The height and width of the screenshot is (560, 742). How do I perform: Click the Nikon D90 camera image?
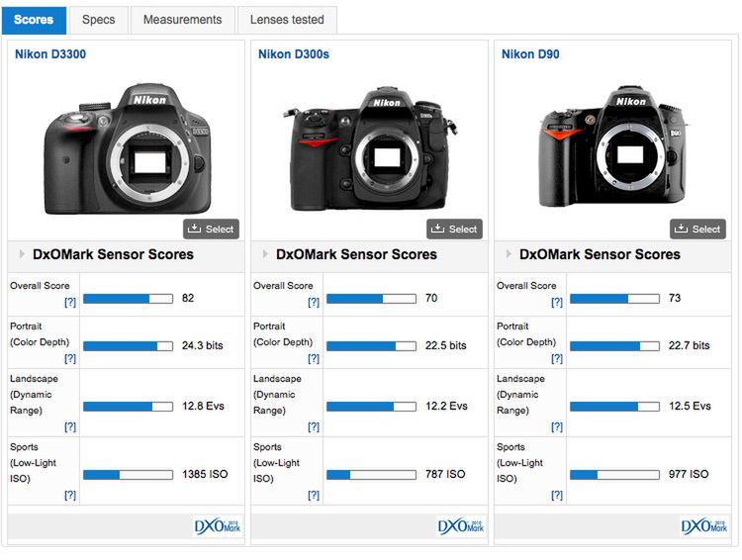(x=612, y=146)
